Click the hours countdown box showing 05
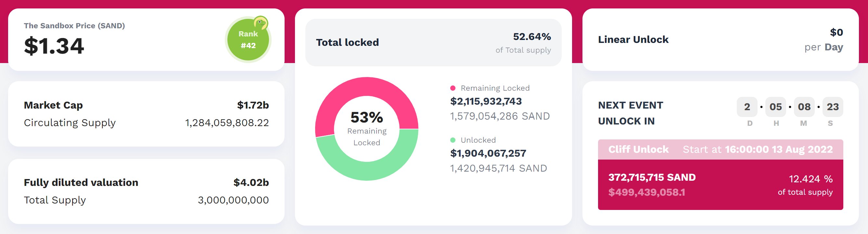Screen dimensions: 868x234 click(x=775, y=107)
